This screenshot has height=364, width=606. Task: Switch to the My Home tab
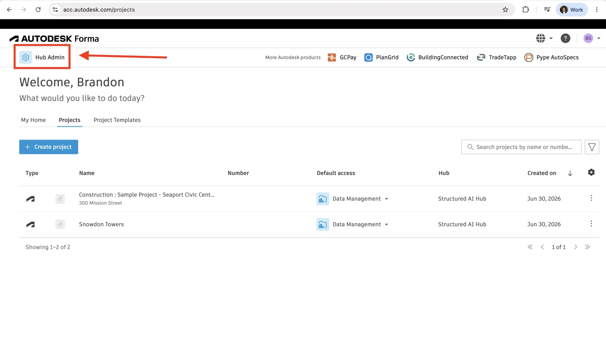33,120
